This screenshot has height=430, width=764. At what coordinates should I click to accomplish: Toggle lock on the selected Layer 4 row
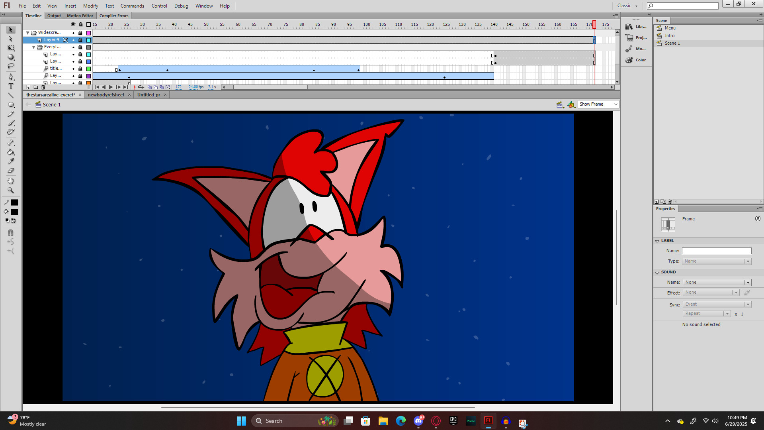click(x=80, y=40)
